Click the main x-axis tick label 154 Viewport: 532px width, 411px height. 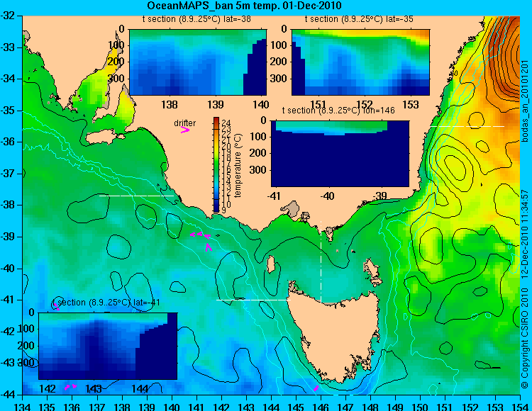tap(520, 407)
